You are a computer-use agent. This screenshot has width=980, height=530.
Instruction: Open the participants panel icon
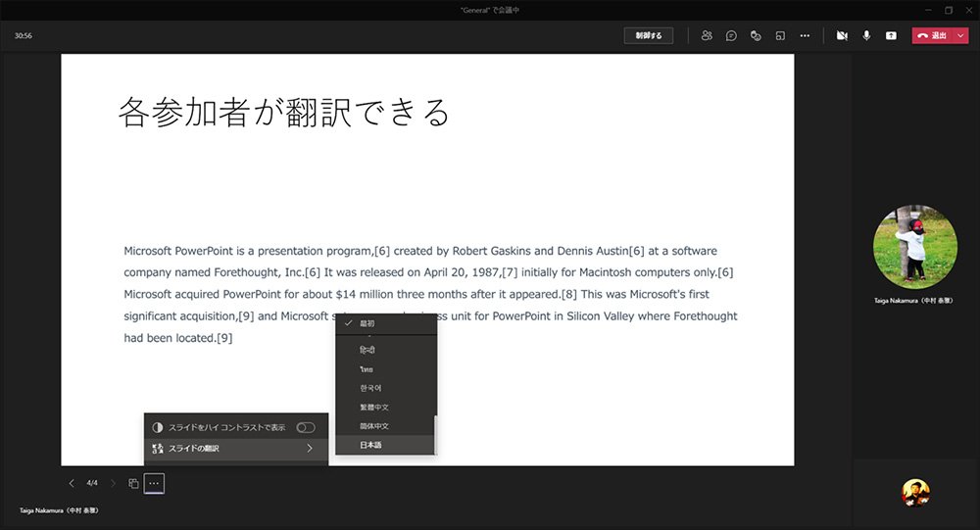pyautogui.click(x=707, y=35)
